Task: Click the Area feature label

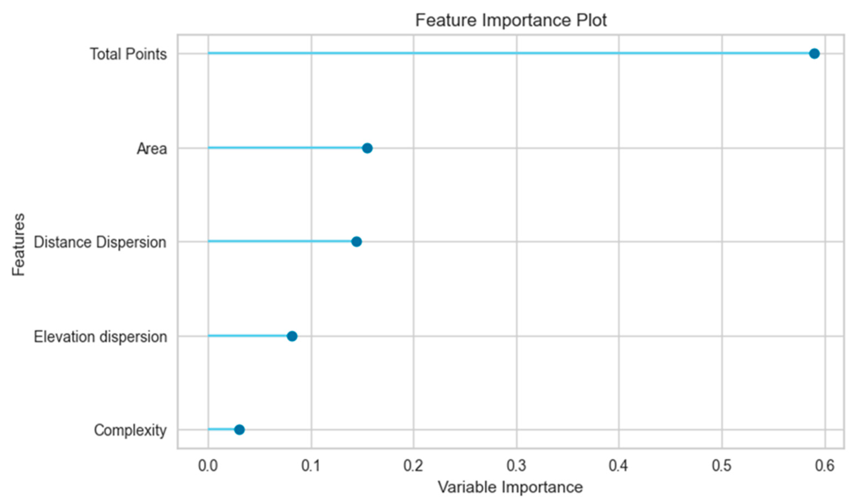Action: (x=152, y=149)
